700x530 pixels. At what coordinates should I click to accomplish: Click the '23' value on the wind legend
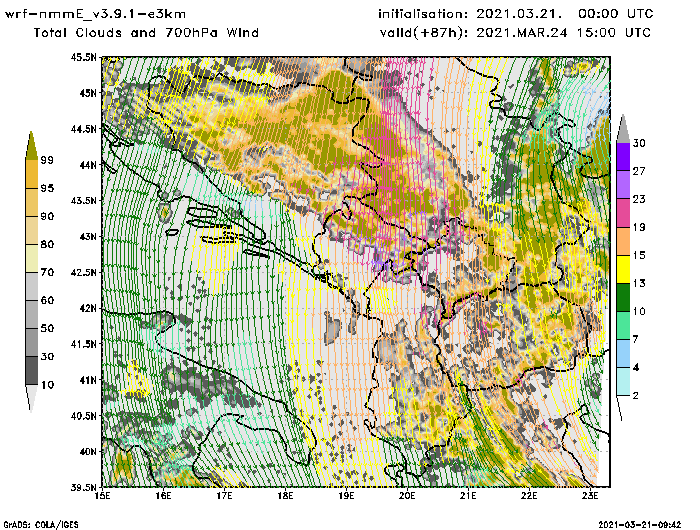click(x=639, y=199)
